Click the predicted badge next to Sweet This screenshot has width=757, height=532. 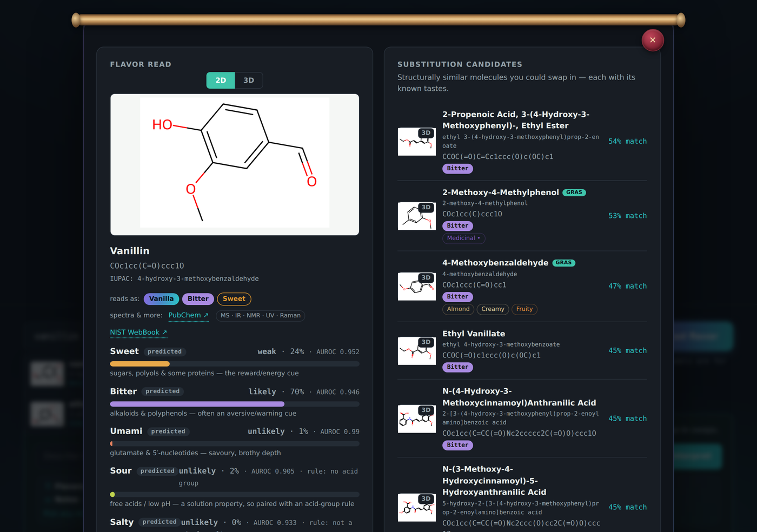click(165, 352)
